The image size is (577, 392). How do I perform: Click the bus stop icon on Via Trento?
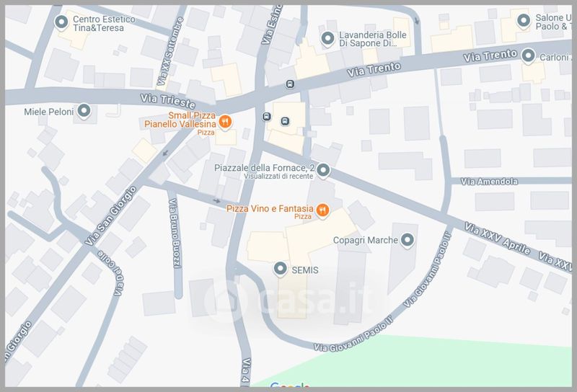[x=290, y=84]
